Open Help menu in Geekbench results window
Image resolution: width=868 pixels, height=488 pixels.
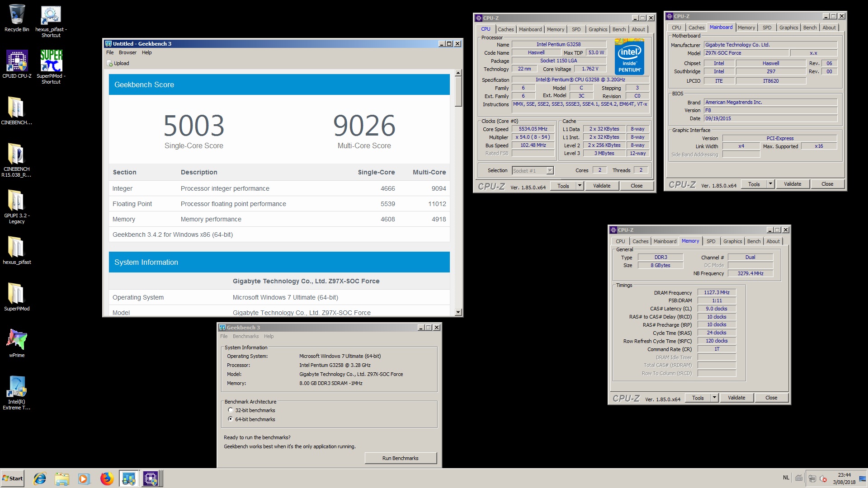(147, 52)
